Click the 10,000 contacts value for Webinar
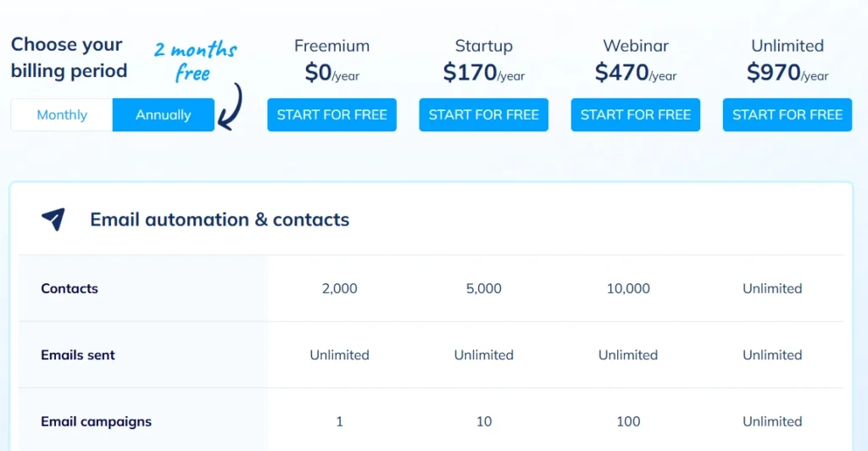 pos(628,288)
